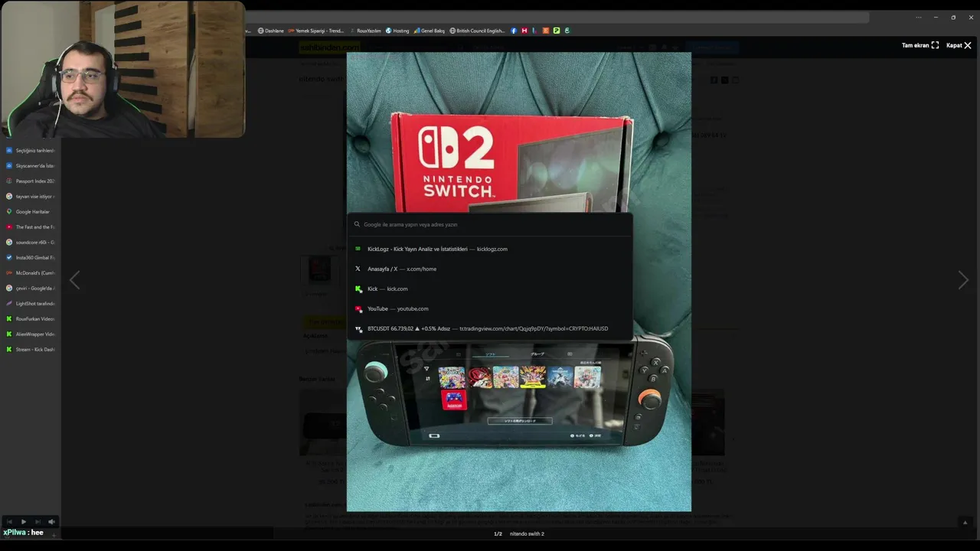Click the sahibinden.com logo behind the viewer

coord(329,47)
